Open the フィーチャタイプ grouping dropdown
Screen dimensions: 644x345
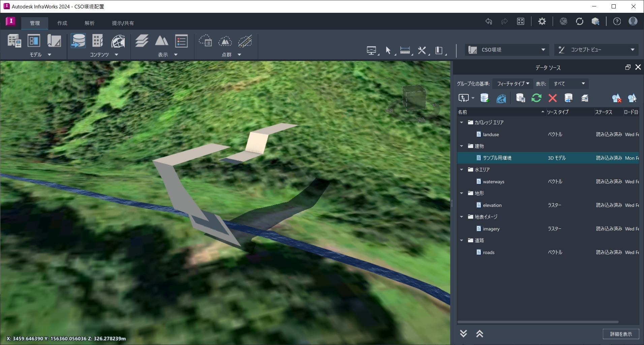point(512,84)
